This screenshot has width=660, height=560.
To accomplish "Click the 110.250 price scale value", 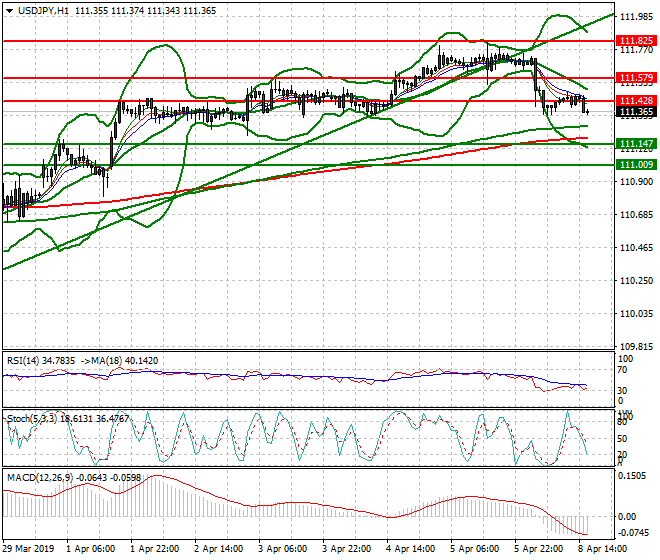I will (x=636, y=280).
